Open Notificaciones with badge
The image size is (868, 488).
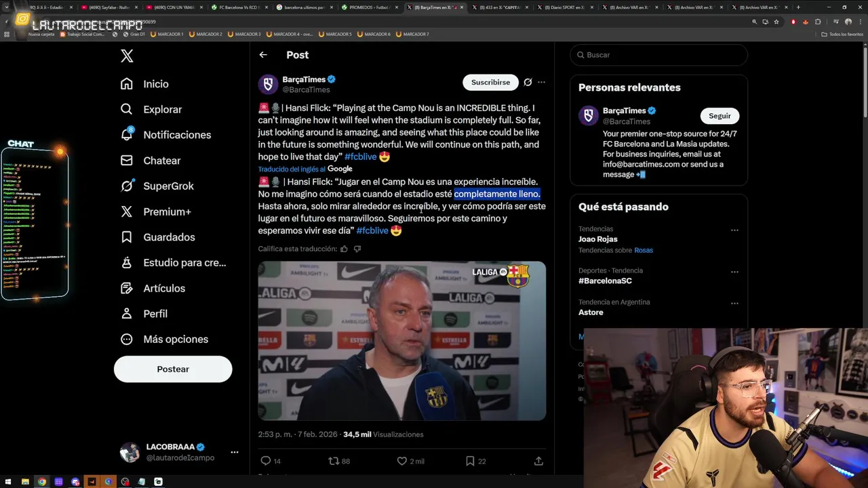(x=165, y=135)
